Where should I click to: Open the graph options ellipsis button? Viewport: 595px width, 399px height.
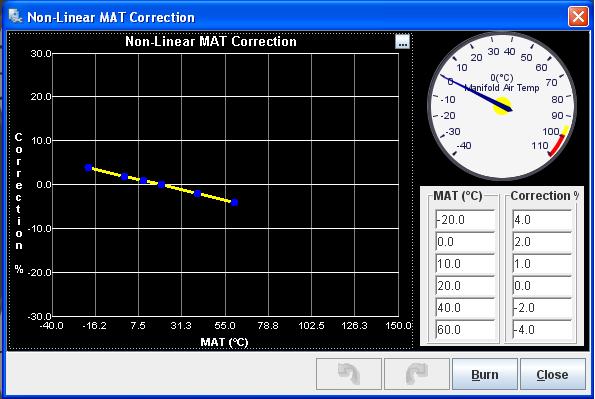tap(402, 42)
